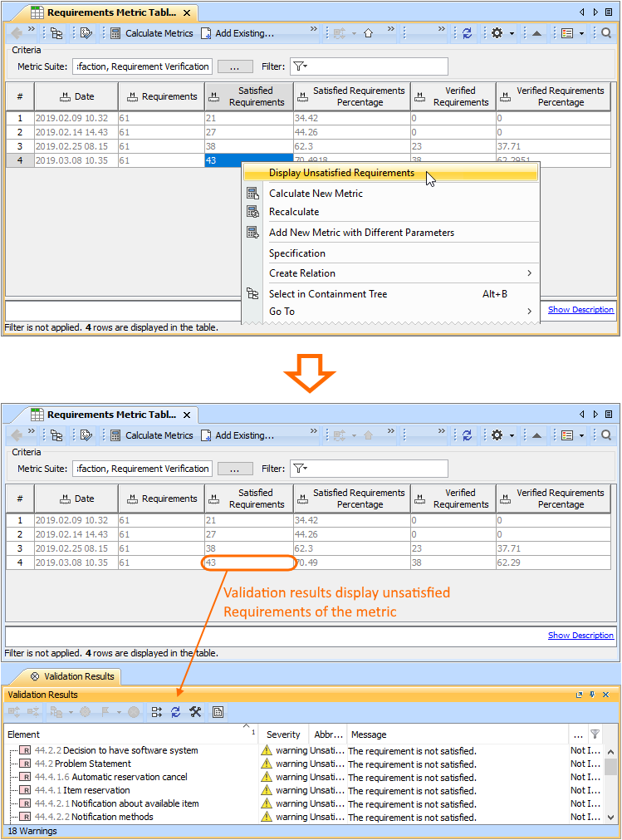Click Filter input field in upper window
Screen dimensions: 622x840
pos(369,66)
